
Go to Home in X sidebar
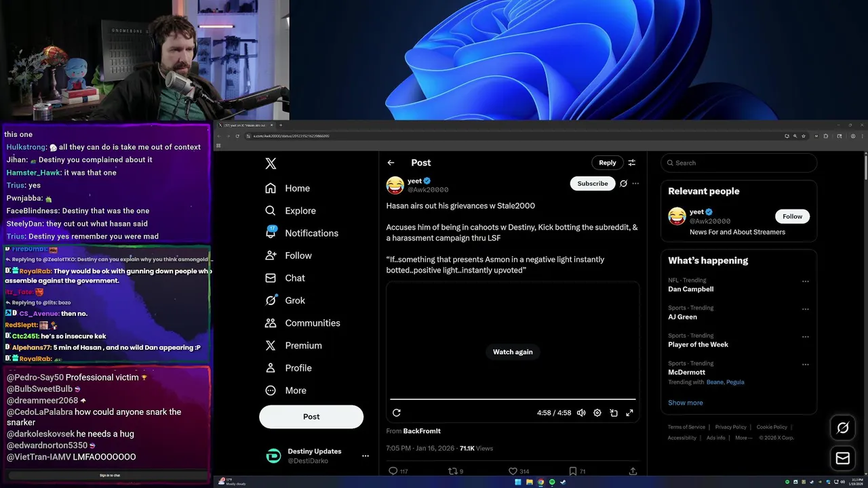(288, 188)
